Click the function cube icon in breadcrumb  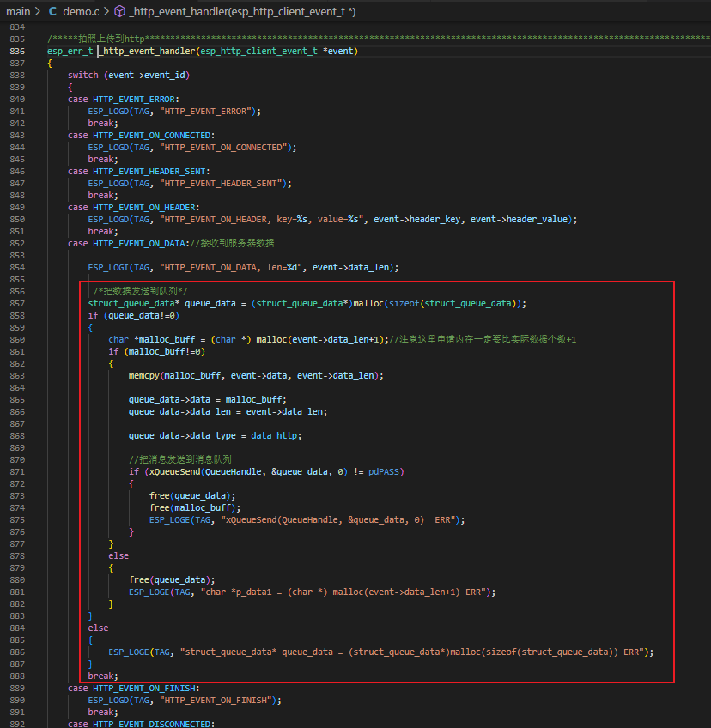pyautogui.click(x=120, y=12)
